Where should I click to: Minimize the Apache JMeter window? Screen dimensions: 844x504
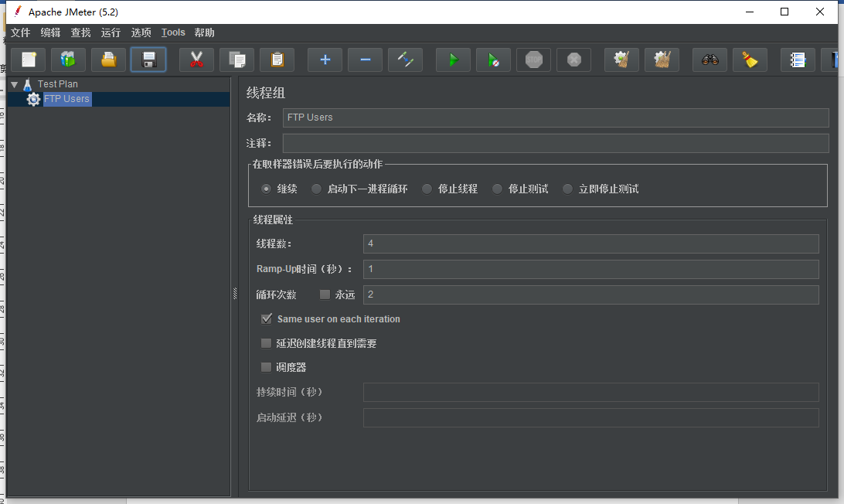749,12
